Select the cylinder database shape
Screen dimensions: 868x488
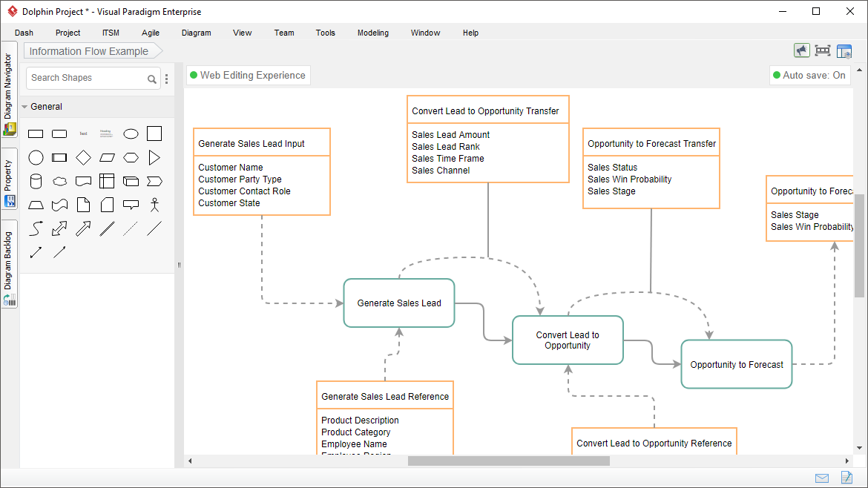click(36, 182)
